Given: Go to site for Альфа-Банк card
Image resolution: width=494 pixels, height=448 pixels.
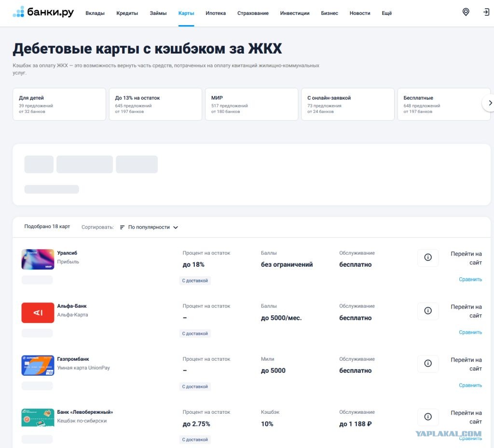Looking at the screenshot, I should click(x=467, y=311).
